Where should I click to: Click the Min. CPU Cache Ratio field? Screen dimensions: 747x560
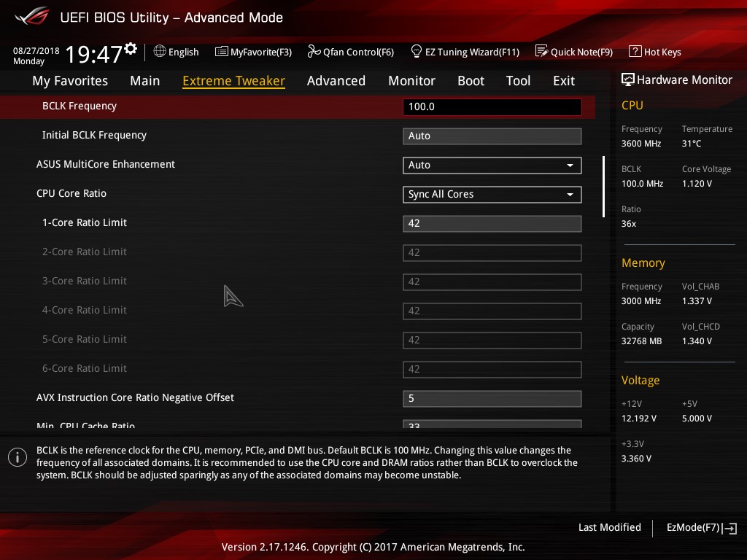coord(492,424)
